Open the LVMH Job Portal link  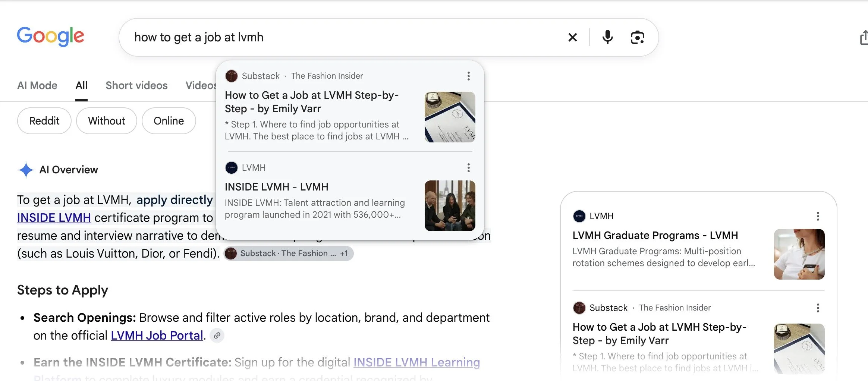157,336
